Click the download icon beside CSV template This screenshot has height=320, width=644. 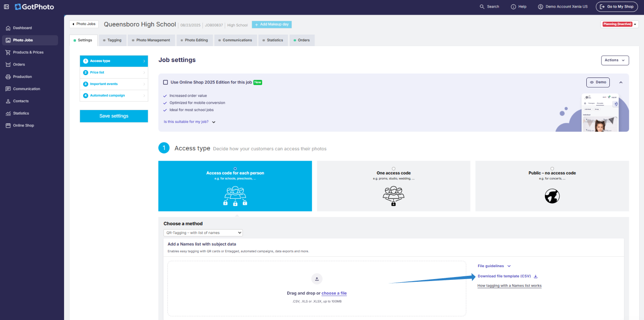tap(535, 276)
